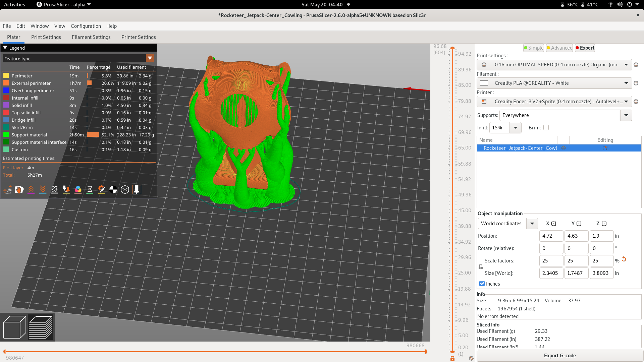This screenshot has width=644, height=362.
Task: Open the Edit menu
Action: (x=21, y=26)
